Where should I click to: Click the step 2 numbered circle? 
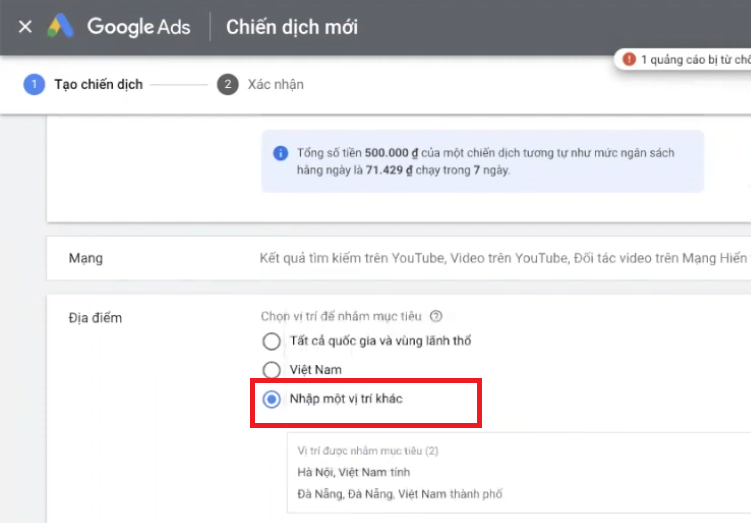[x=227, y=84]
